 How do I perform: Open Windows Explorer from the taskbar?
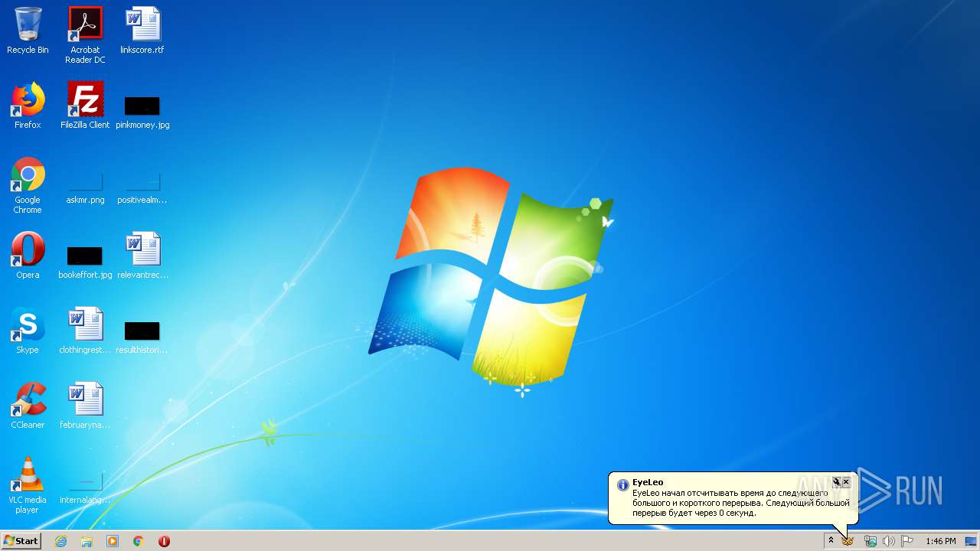(x=87, y=541)
